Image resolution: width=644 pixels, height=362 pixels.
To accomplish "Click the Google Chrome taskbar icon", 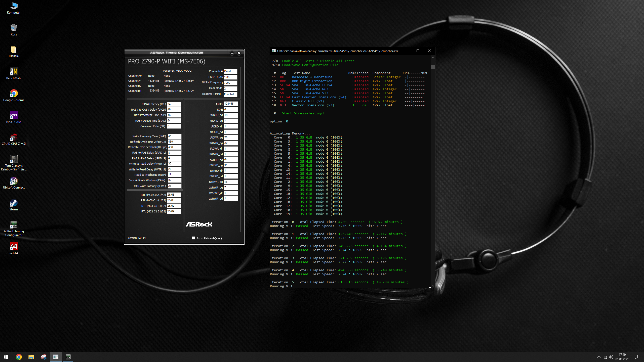I will [x=19, y=357].
